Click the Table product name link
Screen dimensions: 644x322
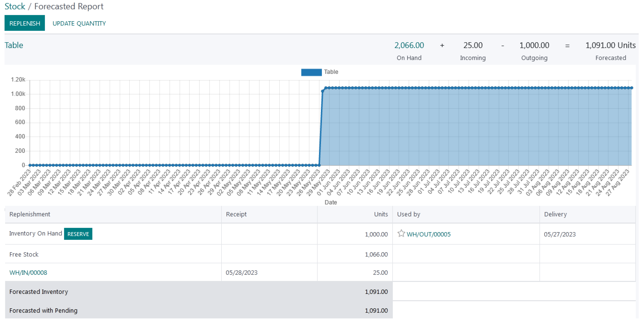tap(14, 45)
